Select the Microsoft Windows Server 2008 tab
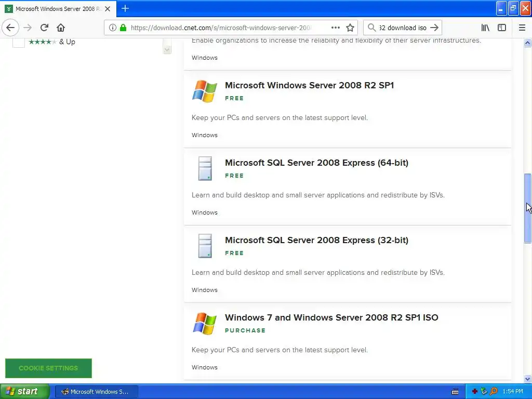The height and width of the screenshot is (399, 532). [58, 9]
